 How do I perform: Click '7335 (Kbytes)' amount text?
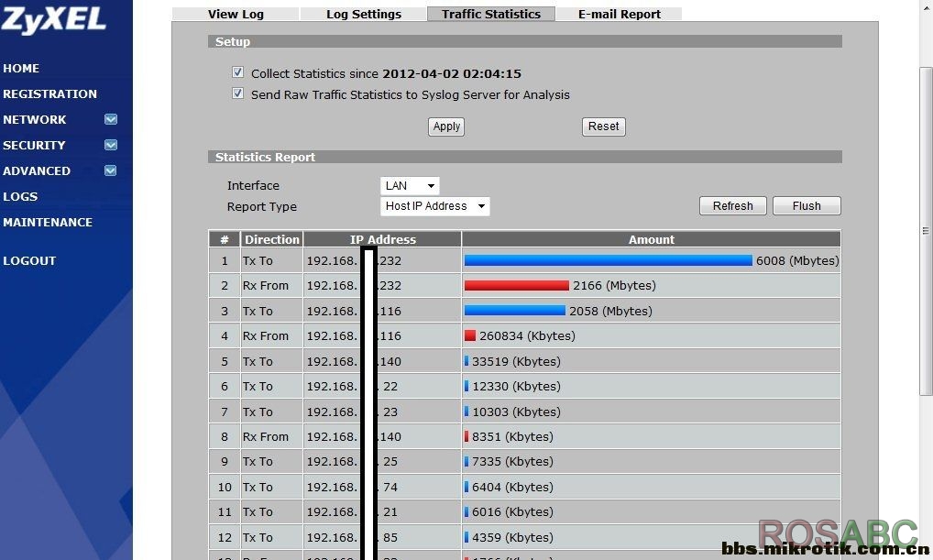pos(512,461)
